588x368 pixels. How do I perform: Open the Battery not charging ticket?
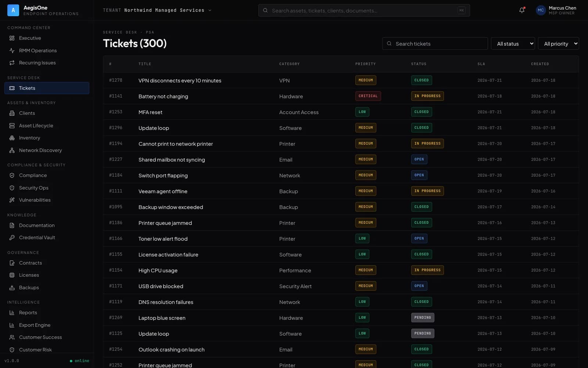point(163,96)
